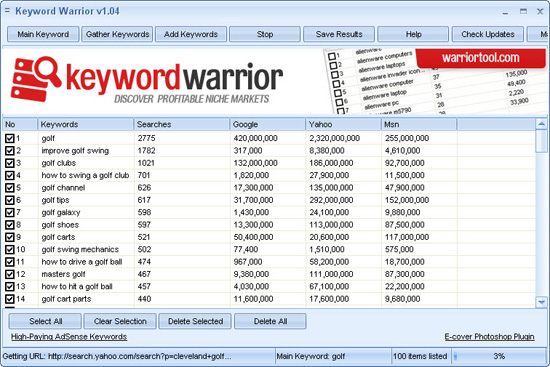
Task: Open E-cover Photoshop Plugin link
Action: (489, 337)
